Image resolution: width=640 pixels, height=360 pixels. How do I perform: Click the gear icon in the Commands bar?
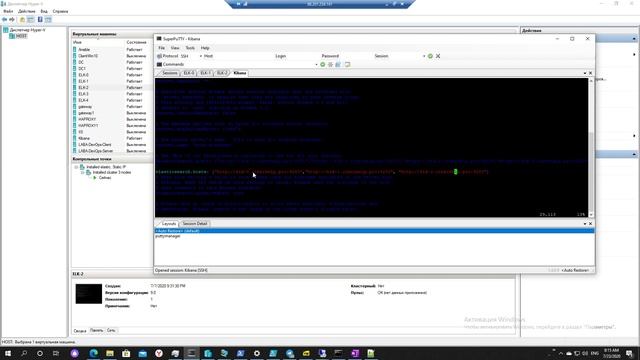(330, 64)
